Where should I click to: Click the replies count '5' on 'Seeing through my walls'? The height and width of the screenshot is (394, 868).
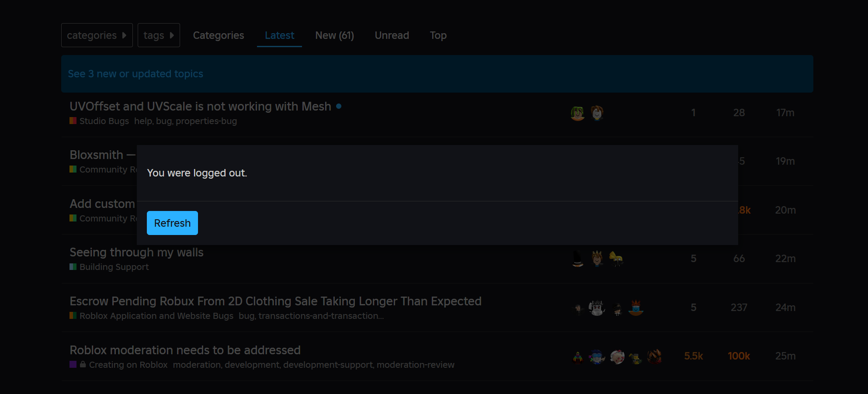click(x=694, y=259)
